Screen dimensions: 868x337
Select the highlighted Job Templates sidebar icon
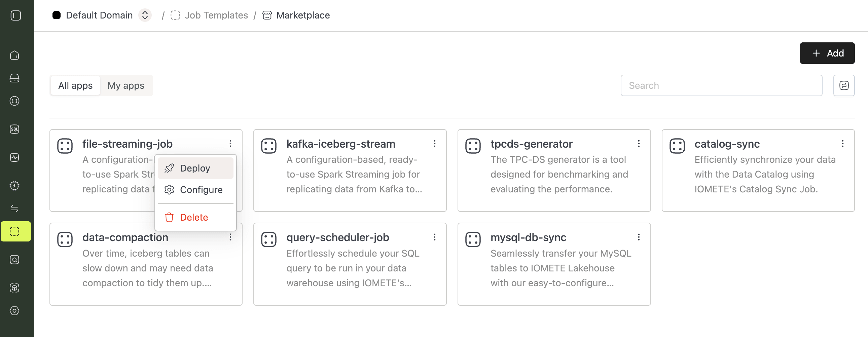(15, 231)
